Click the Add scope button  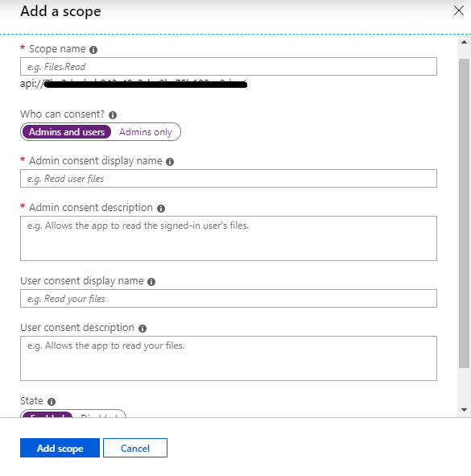[60, 448]
